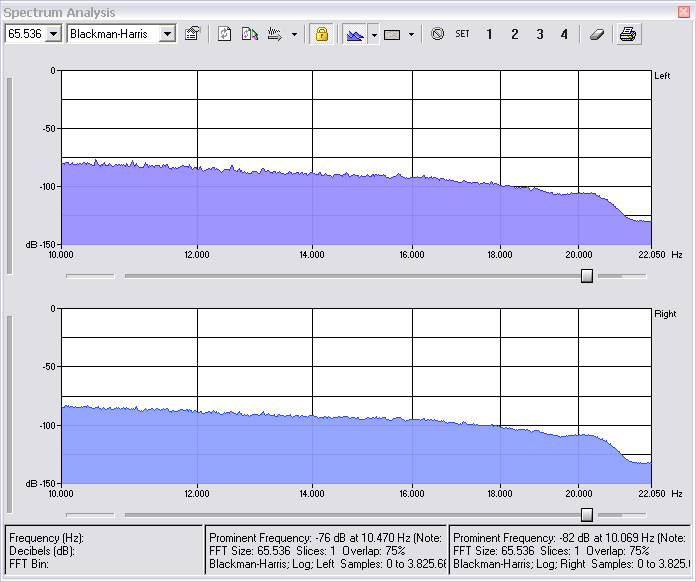Viewport: 696px width, 582px height.
Task: Open the Blackman-Harris window type dropdown
Action: (x=167, y=34)
